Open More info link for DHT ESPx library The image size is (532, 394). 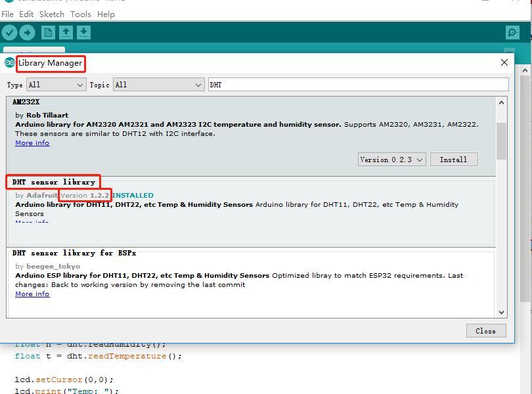coord(32,294)
